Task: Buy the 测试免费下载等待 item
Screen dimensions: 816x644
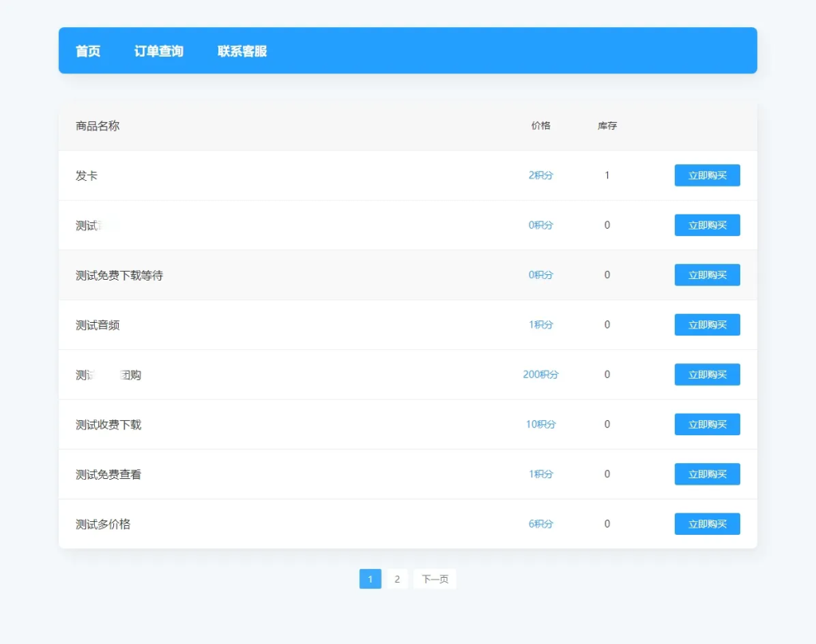Action: point(707,275)
